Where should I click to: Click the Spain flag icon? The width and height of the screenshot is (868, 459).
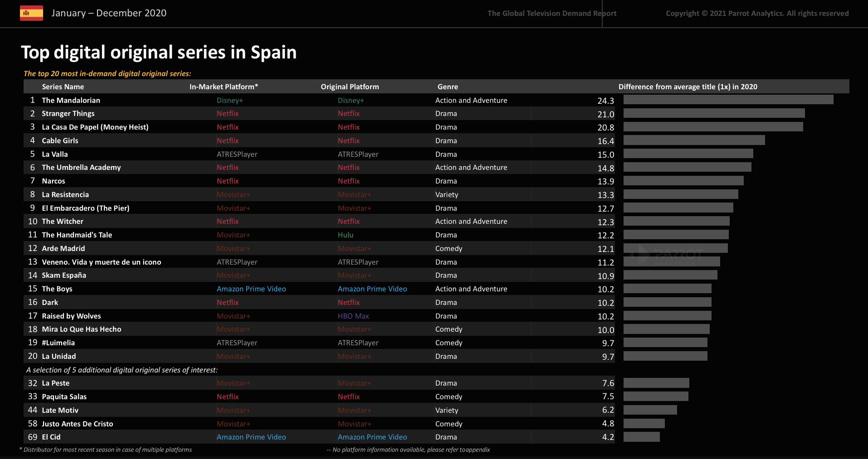[31, 13]
